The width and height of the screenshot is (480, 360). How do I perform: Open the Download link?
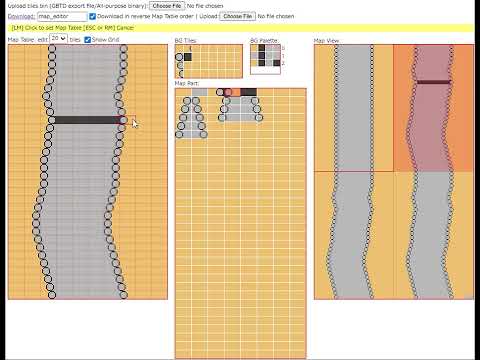click(x=21, y=16)
